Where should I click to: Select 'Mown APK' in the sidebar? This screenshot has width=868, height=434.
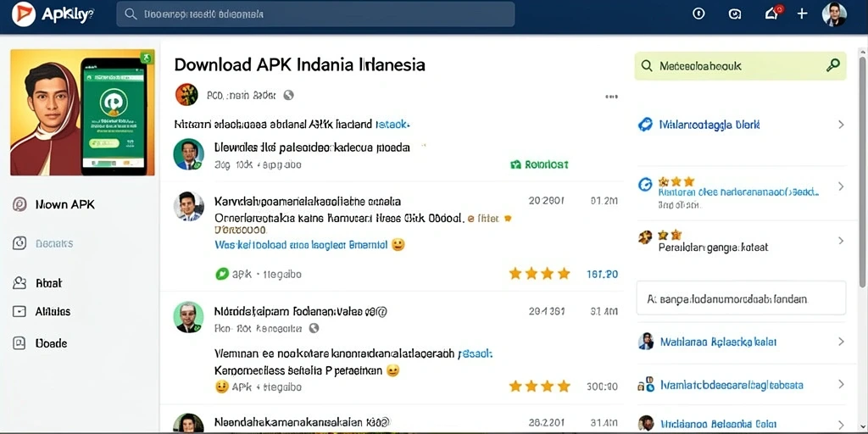[x=64, y=204]
